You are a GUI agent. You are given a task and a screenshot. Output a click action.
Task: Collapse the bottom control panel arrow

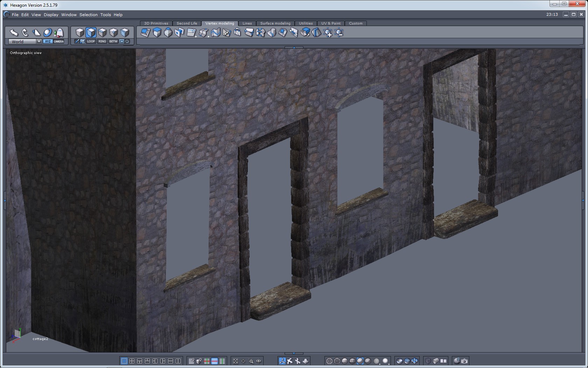point(294,354)
